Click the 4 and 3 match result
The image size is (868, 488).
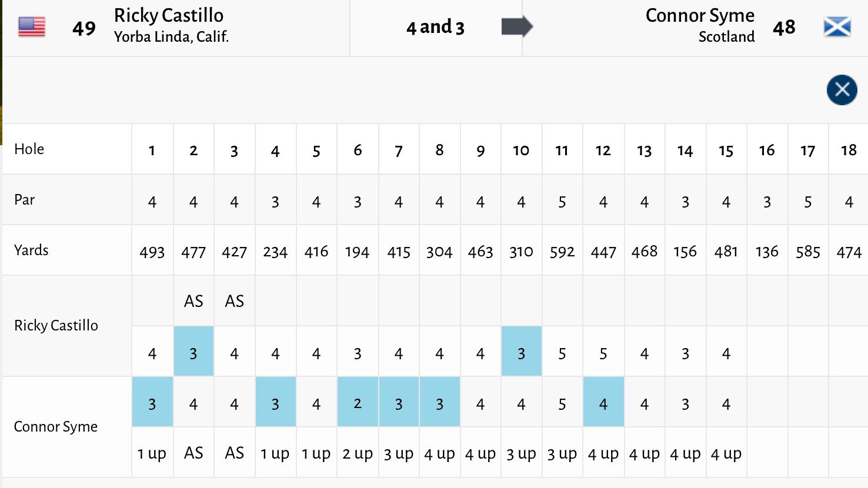435,27
